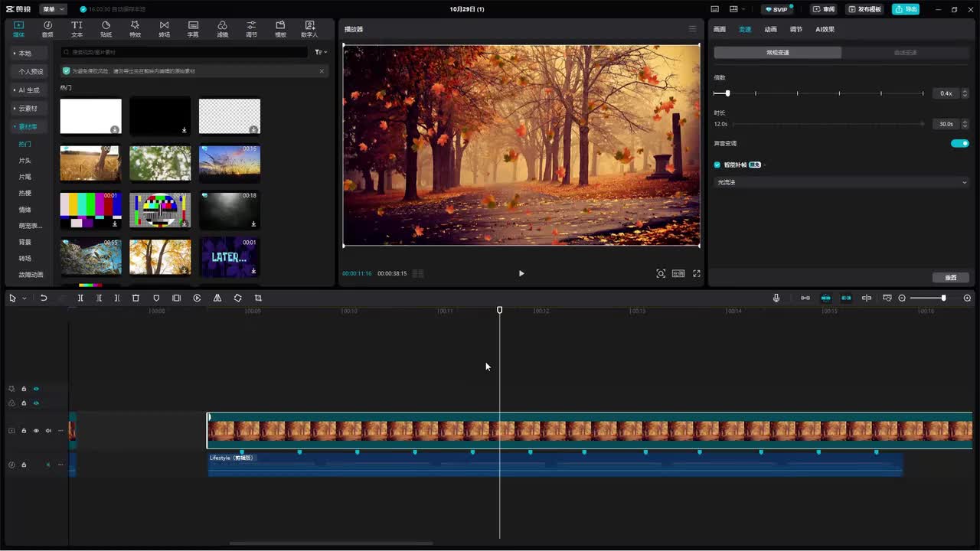Open the 转场 (transitions) panel icon
Viewport: 980px width, 551px height.
pos(164,29)
